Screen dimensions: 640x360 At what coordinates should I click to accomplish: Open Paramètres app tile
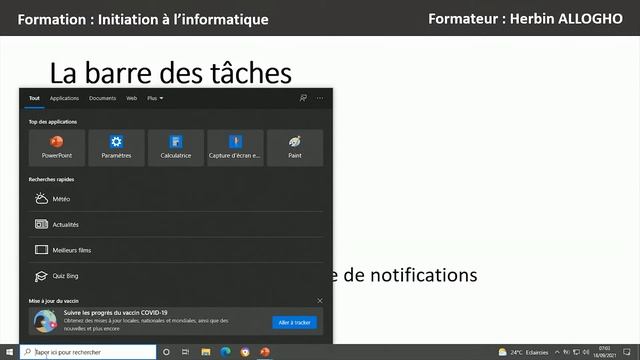click(116, 148)
